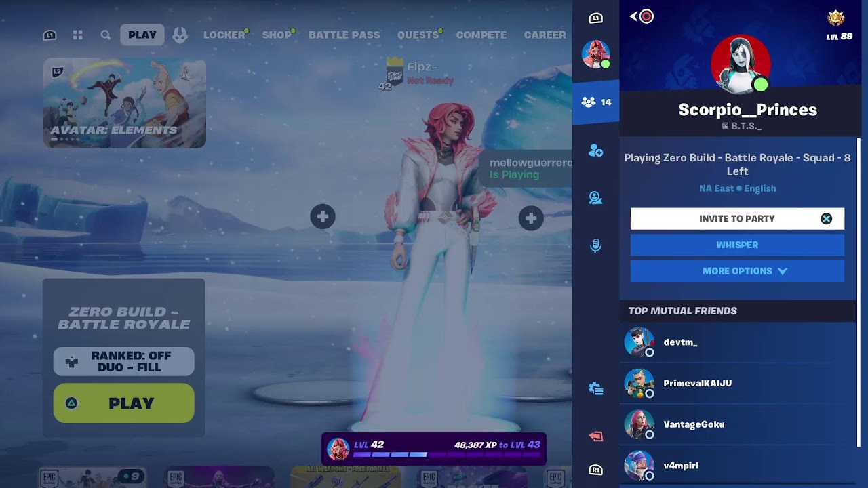
Task: Click the L1 icon atop the social sidebar
Action: coord(595,18)
